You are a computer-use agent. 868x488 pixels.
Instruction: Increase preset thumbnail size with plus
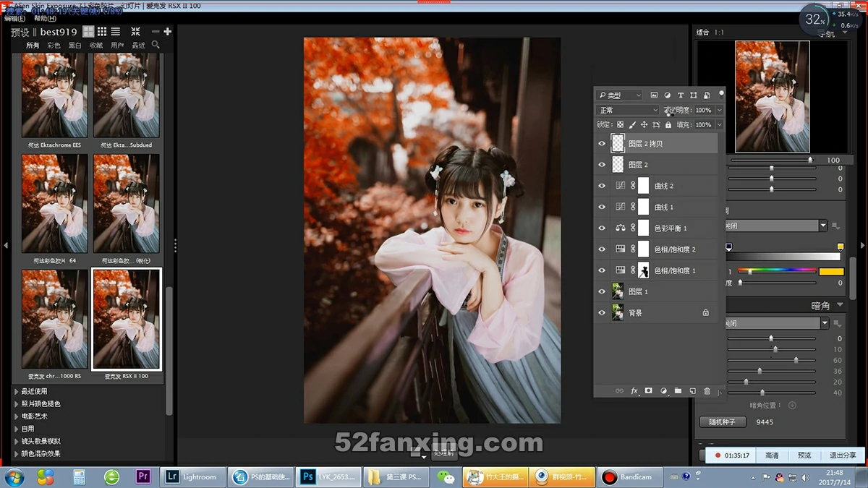168,32
